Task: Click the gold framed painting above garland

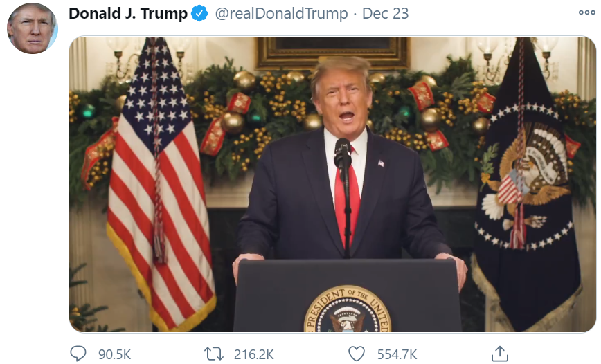Action: [332, 53]
